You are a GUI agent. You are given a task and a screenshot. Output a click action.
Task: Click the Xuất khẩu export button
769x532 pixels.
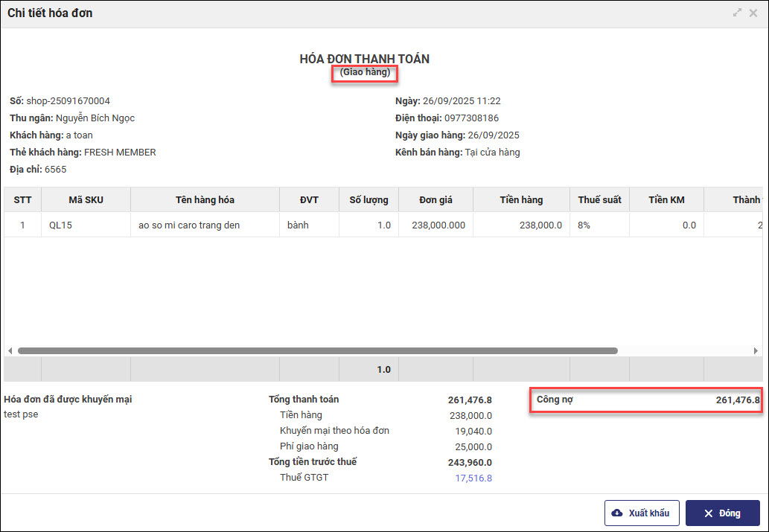coord(642,513)
